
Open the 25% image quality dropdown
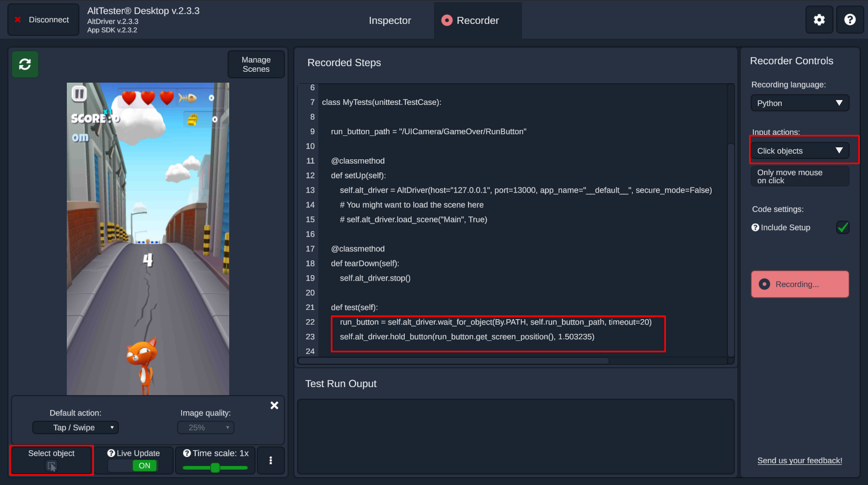(206, 427)
